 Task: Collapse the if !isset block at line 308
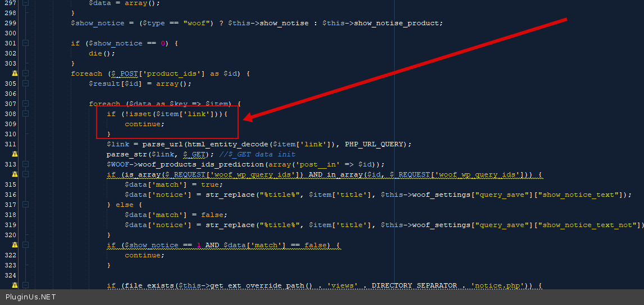[25, 114]
